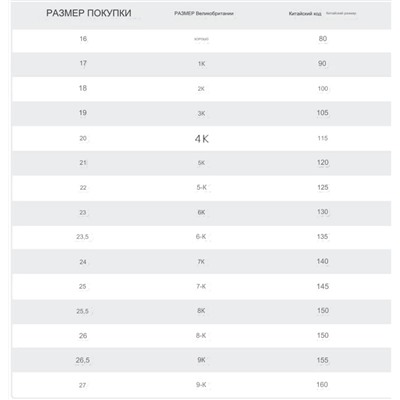Select Chinese code 105 cell

322,113
